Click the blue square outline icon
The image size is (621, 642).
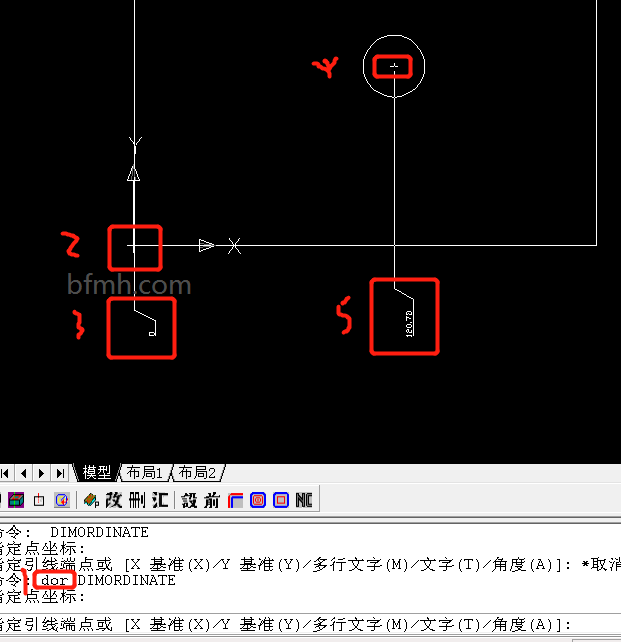[281, 500]
